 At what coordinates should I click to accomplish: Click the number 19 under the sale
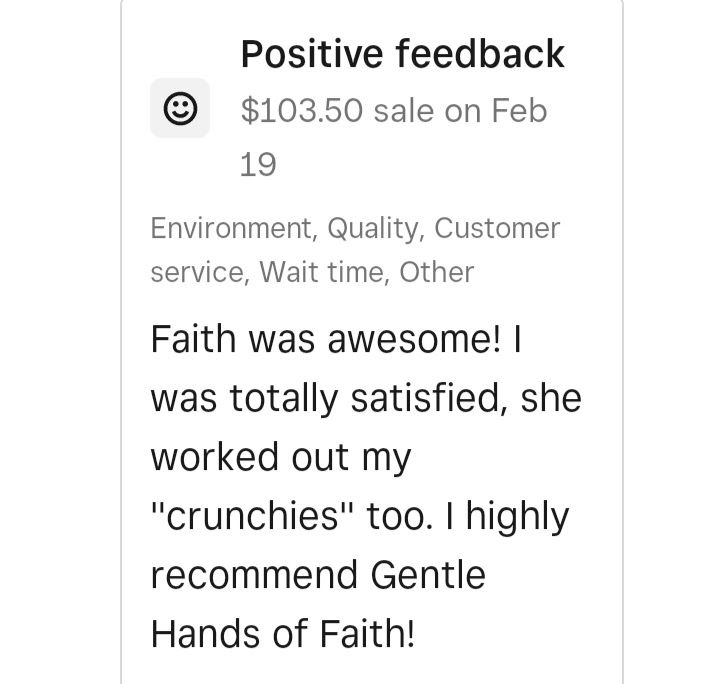pos(258,164)
